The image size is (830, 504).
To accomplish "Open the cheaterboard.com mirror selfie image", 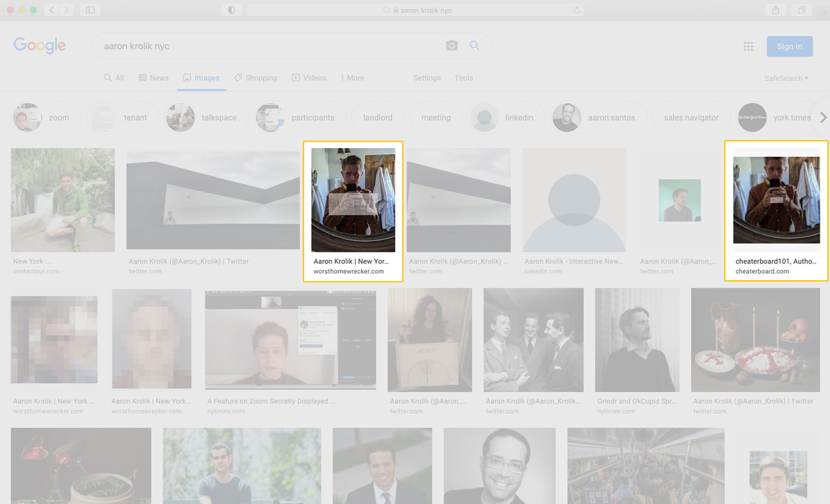I will (776, 200).
